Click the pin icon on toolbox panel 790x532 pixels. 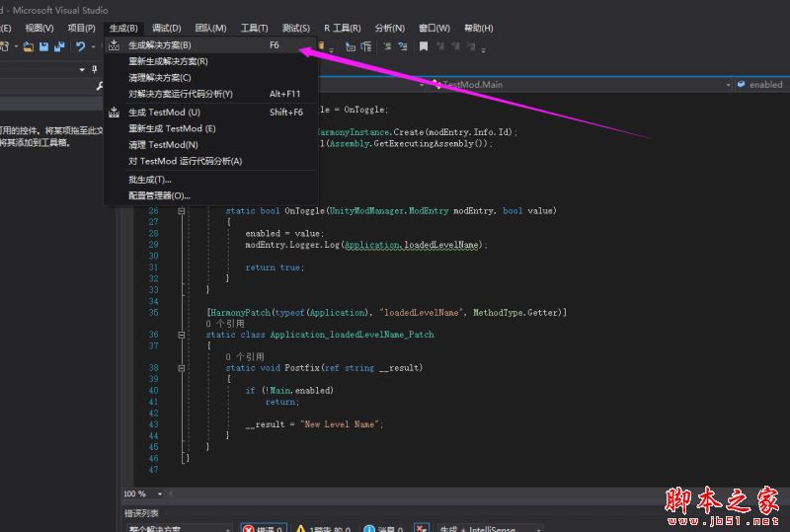95,69
